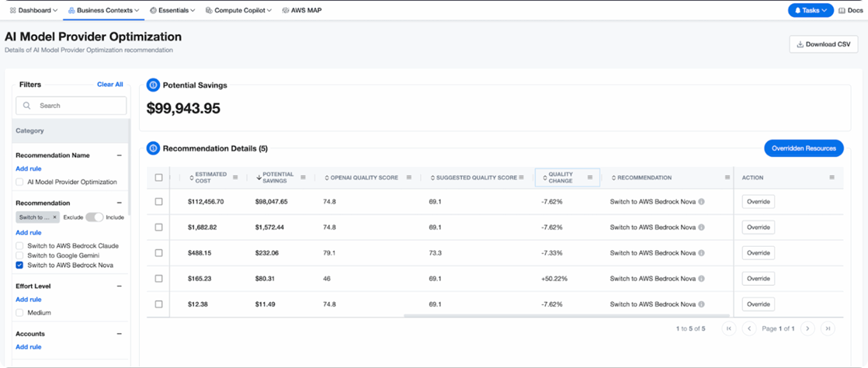Collapse the Recommendation Name filter section
Image resolution: width=868 pixels, height=368 pixels.
(119, 155)
